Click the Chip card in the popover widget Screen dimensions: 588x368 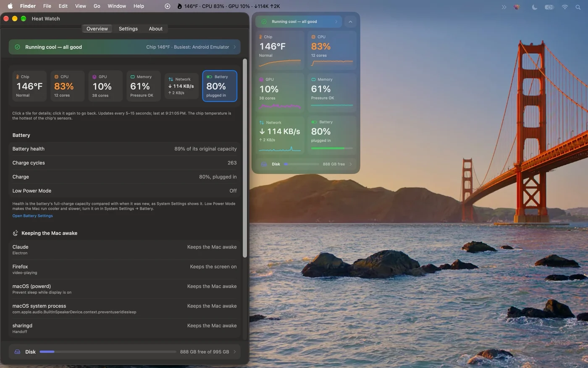click(x=280, y=50)
